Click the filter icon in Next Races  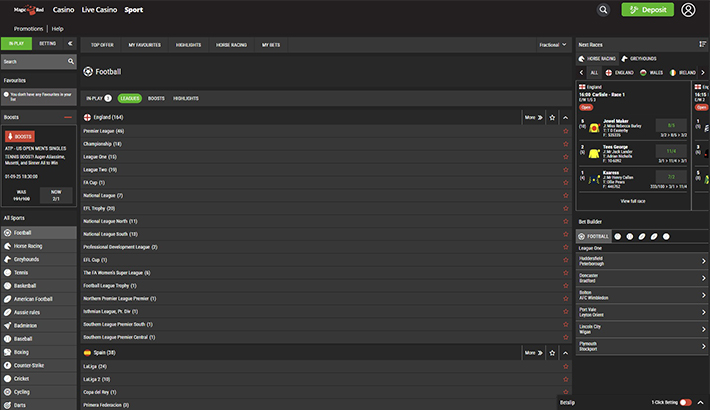702,44
